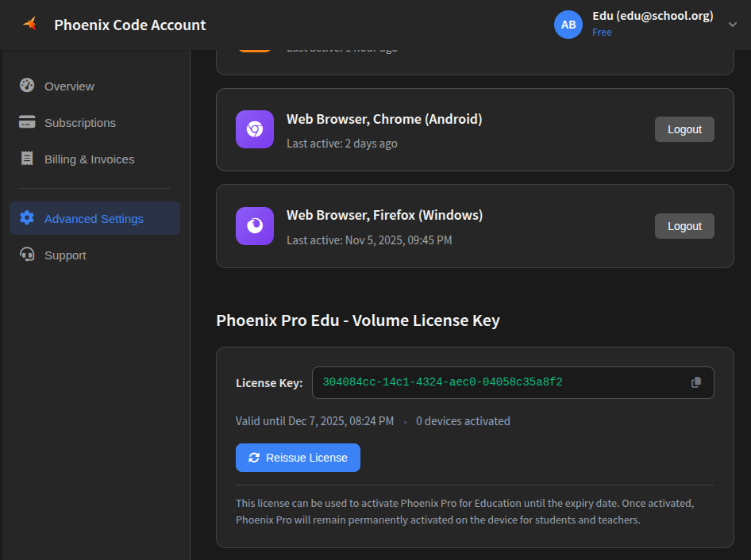Logout the Firefox (Windows) session
The image size is (751, 560).
click(684, 226)
